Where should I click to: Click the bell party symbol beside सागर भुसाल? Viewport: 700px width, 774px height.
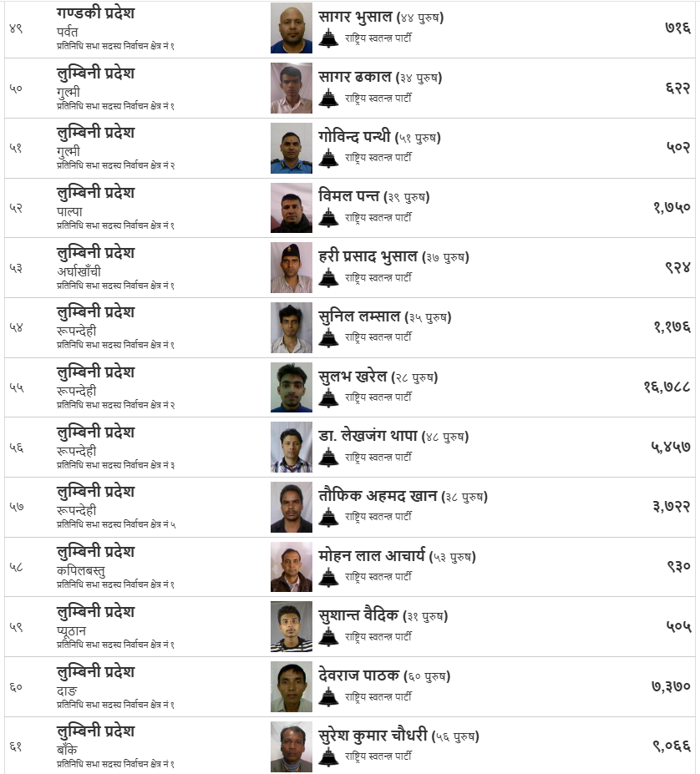pyautogui.click(x=328, y=38)
